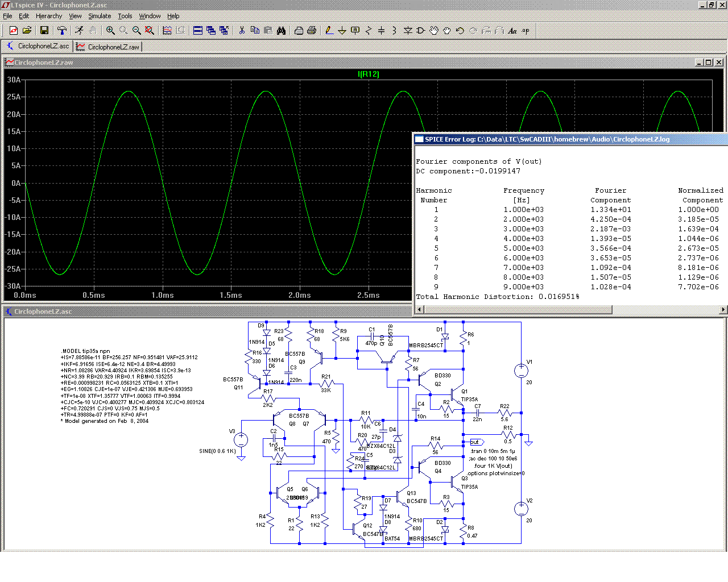Click the Zoom Full Extents icon with red cross
The height and width of the screenshot is (582, 728).
pyautogui.click(x=150, y=31)
